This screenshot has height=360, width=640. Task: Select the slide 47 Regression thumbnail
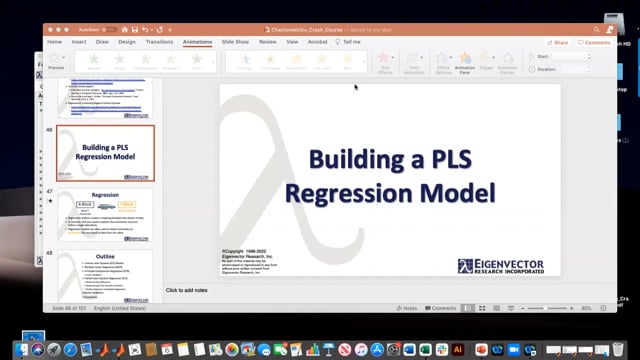pos(105,215)
